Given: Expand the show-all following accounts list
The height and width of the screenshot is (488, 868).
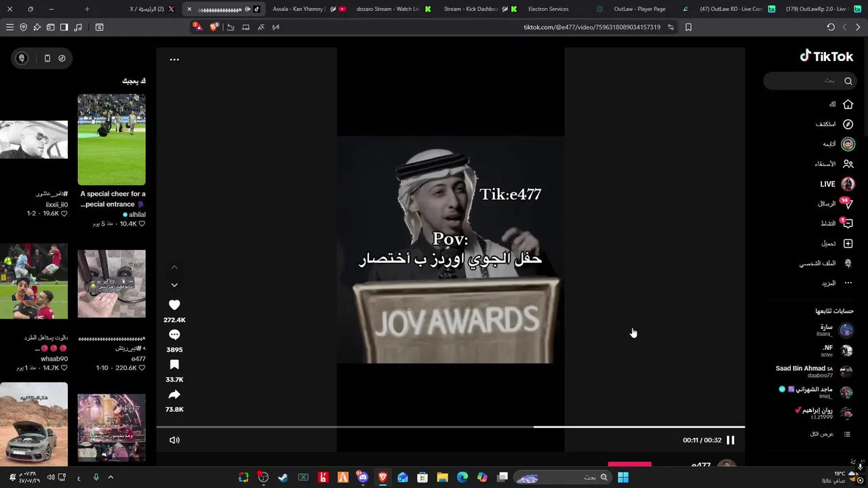Looking at the screenshot, I should pos(831,434).
